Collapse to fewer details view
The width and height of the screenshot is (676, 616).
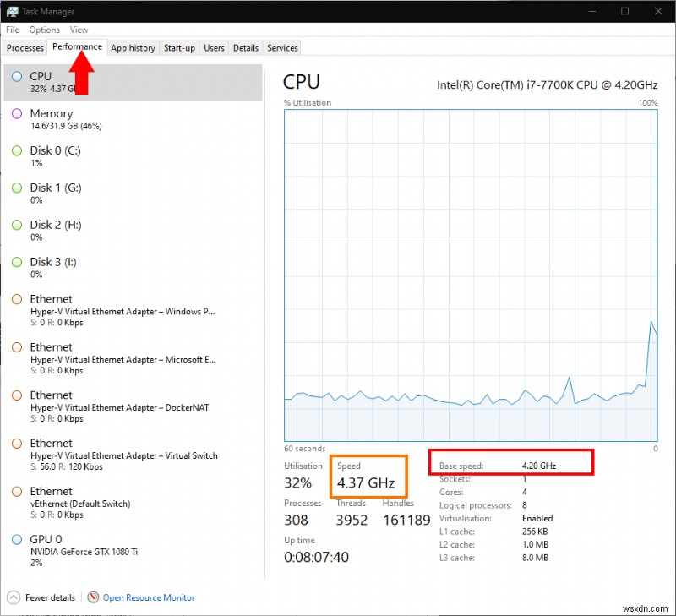click(x=41, y=597)
